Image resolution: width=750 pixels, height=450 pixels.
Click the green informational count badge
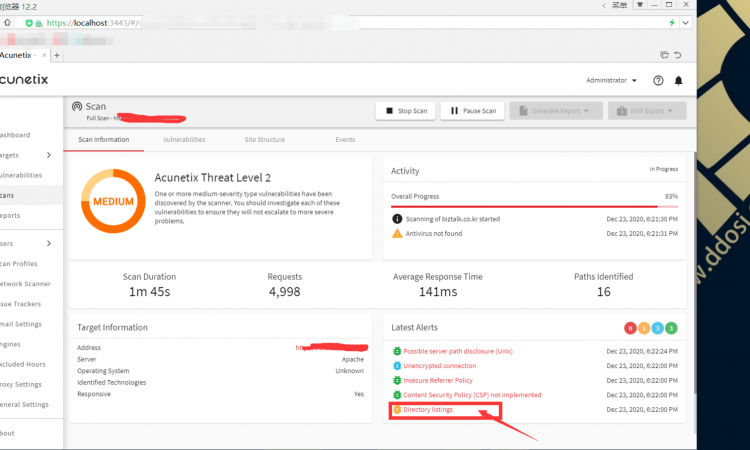[671, 328]
